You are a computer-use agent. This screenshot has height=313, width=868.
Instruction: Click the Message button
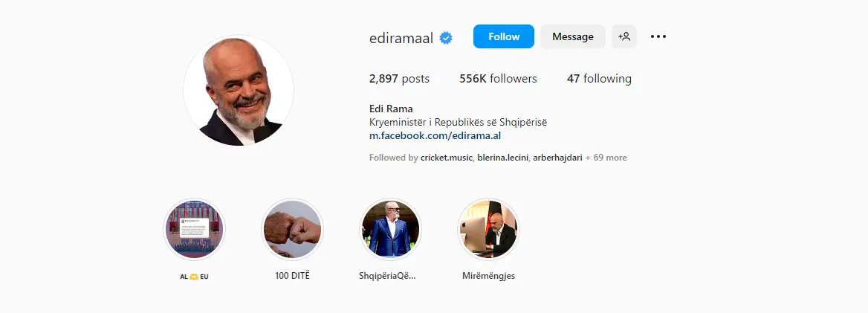(x=573, y=36)
